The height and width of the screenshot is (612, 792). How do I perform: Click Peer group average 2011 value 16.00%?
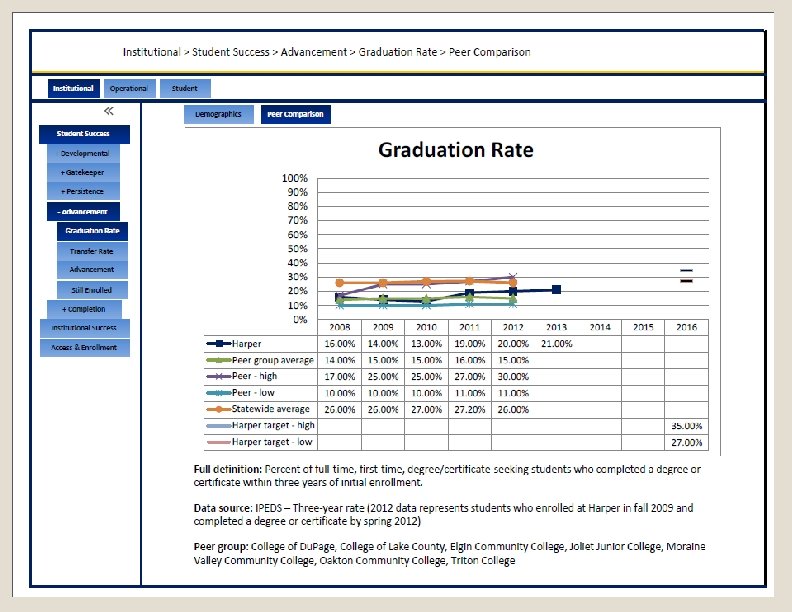[x=469, y=361]
